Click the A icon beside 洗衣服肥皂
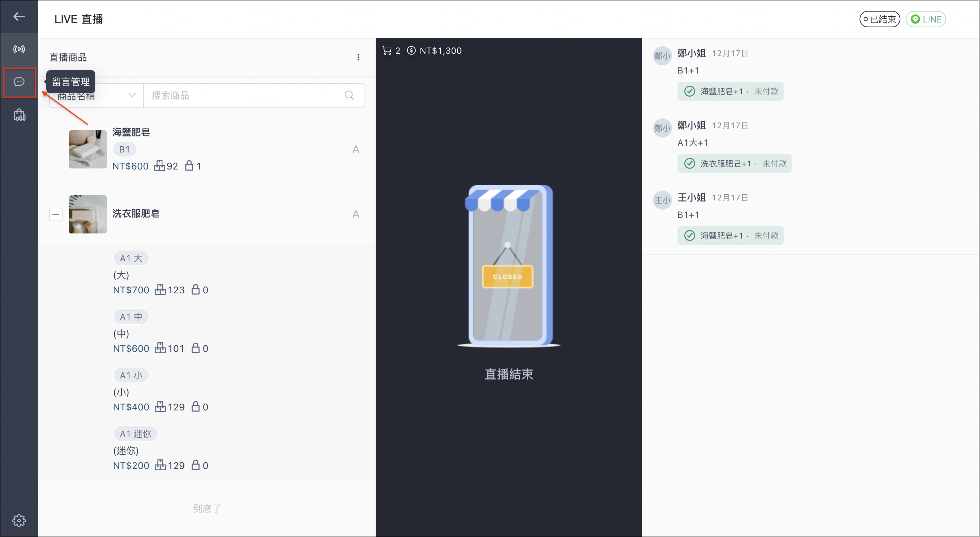This screenshot has width=980, height=537. click(356, 214)
